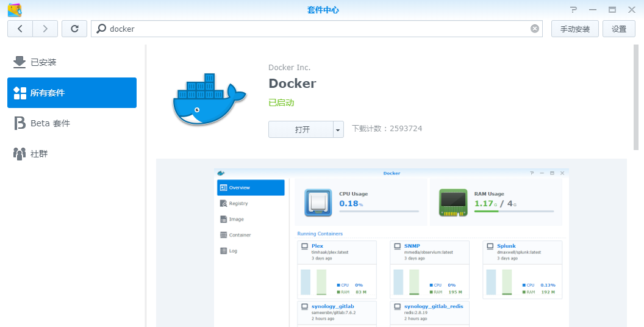Go forward with the right arrow button
The image size is (644, 327).
[x=45, y=29]
